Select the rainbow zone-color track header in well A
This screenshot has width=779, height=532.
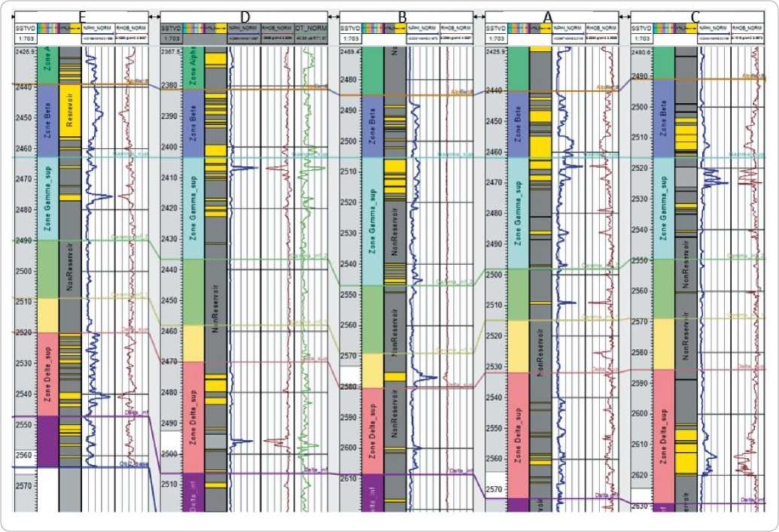(519, 29)
